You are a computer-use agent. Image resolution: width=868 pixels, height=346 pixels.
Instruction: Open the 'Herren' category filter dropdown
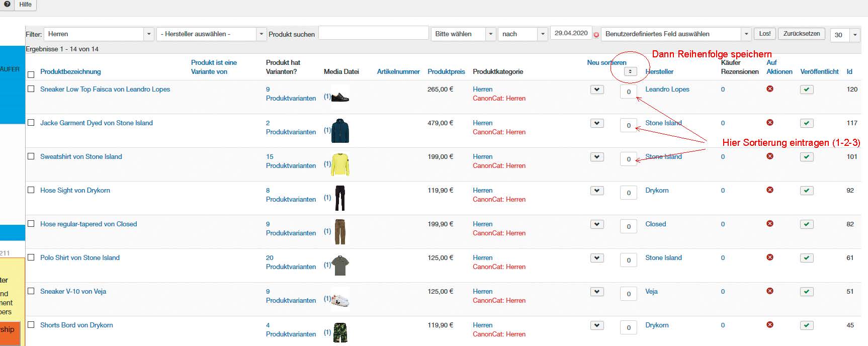click(99, 34)
